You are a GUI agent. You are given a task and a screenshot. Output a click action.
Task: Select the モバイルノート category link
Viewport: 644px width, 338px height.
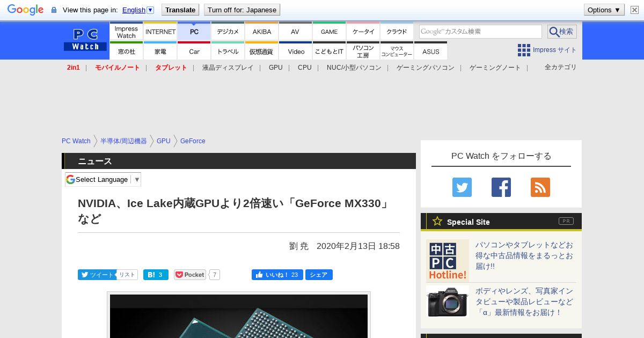(x=118, y=68)
